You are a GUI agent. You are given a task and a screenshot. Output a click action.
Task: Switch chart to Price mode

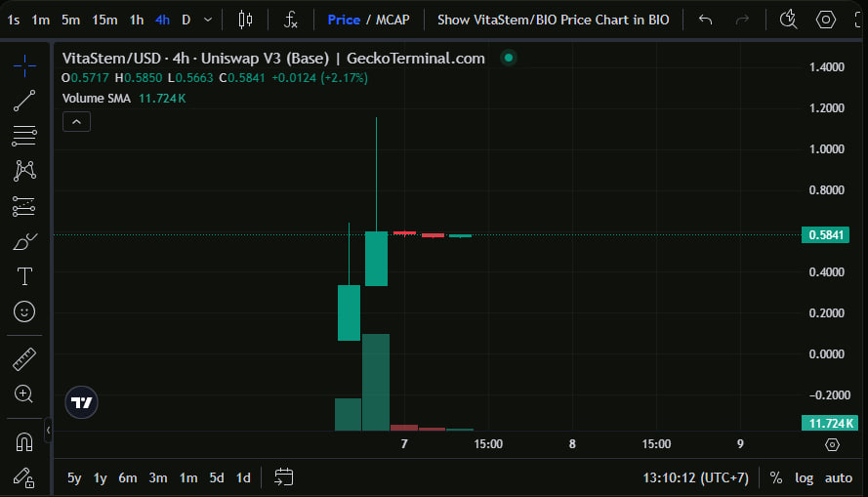[x=344, y=20]
